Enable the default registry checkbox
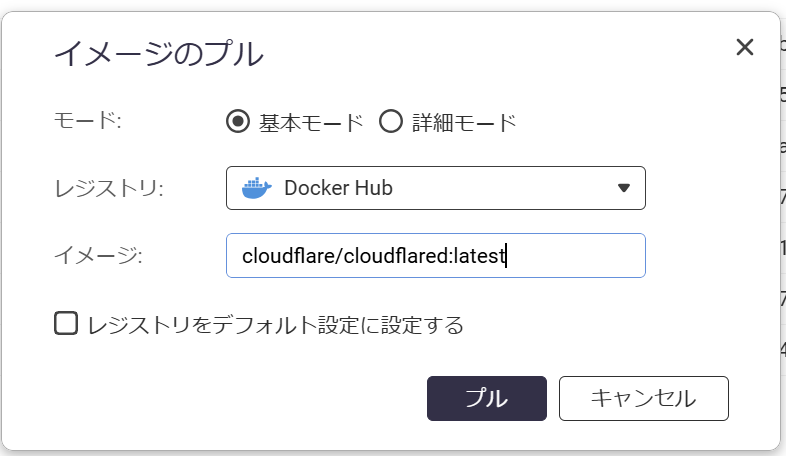This screenshot has width=786, height=456. (x=66, y=323)
